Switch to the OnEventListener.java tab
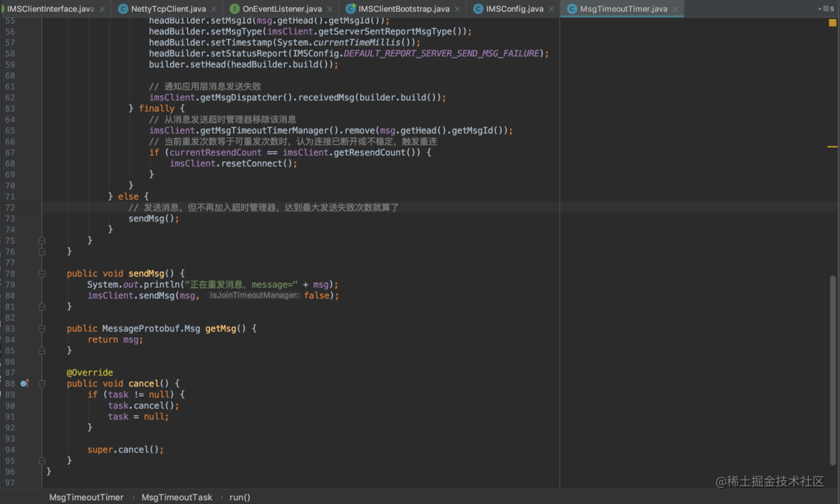The width and height of the screenshot is (840, 504). click(282, 9)
